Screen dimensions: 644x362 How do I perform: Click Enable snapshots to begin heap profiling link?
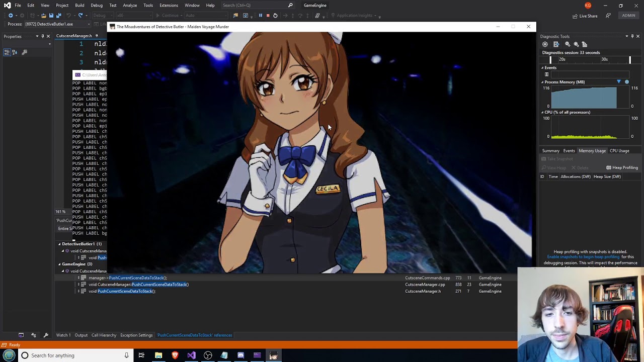pos(583,257)
